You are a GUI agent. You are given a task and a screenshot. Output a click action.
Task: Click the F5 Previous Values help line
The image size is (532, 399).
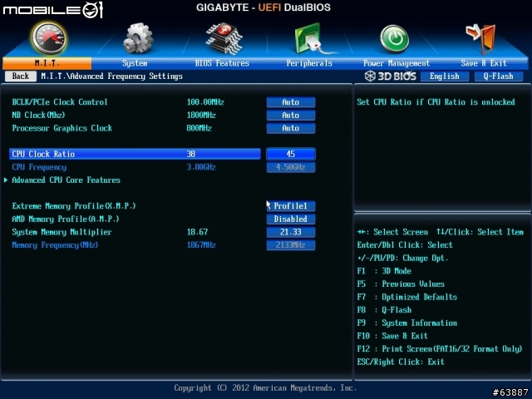tap(401, 284)
